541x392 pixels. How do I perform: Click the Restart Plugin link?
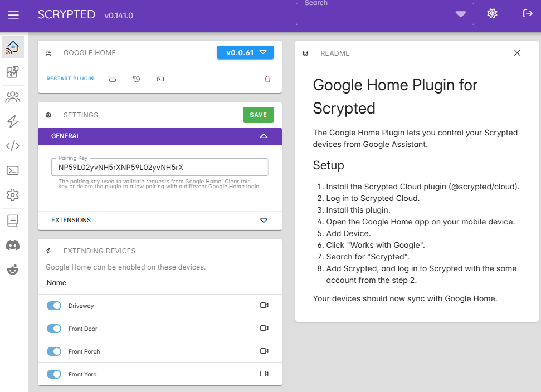tap(70, 79)
